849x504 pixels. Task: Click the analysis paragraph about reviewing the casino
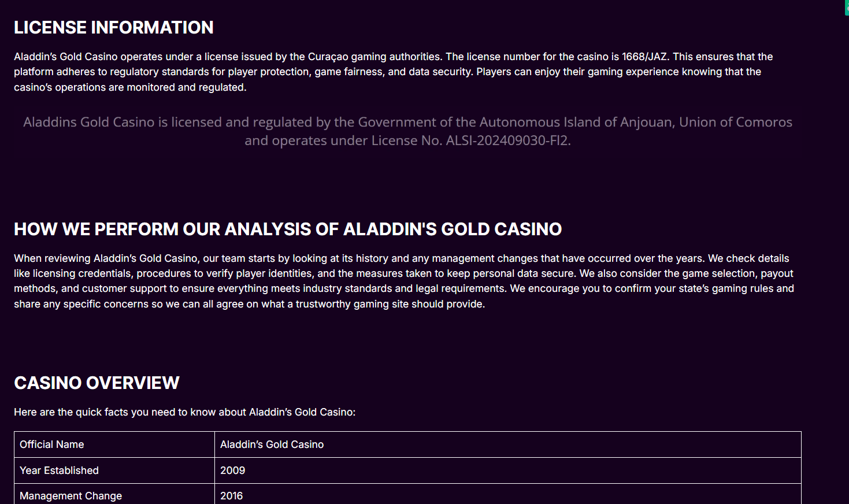(405, 281)
